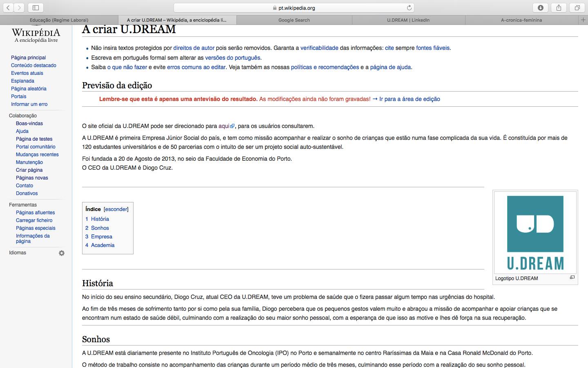Select the A criar U.DREAM Wikipédia tab

click(x=177, y=20)
